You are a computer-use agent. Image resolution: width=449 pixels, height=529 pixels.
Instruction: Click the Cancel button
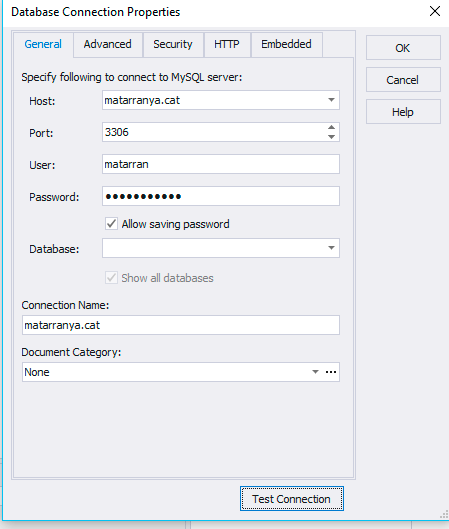click(x=403, y=80)
